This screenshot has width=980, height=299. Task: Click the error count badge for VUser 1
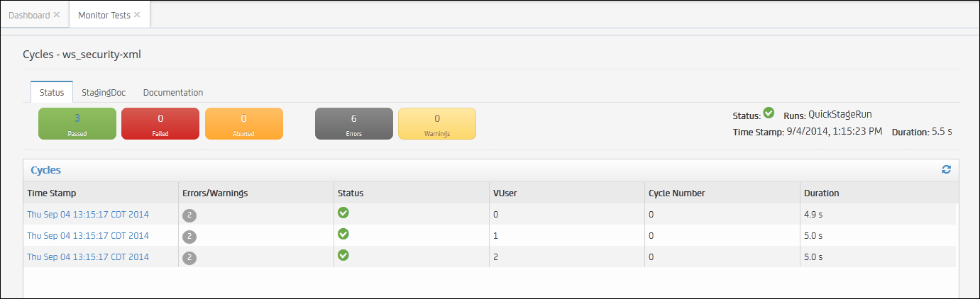point(189,237)
